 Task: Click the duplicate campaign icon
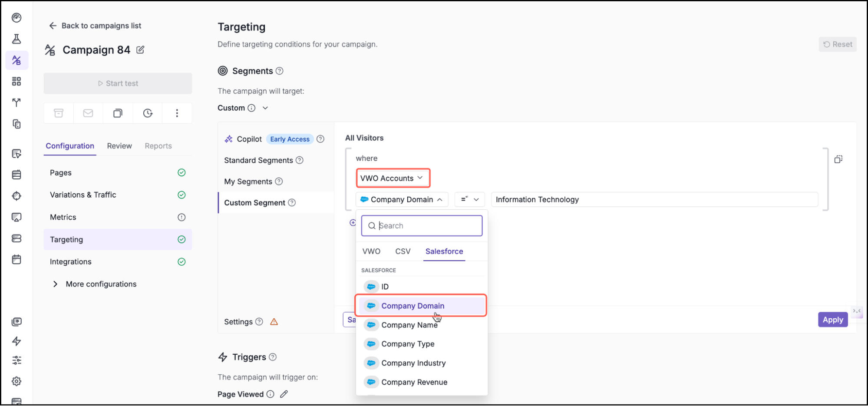118,113
